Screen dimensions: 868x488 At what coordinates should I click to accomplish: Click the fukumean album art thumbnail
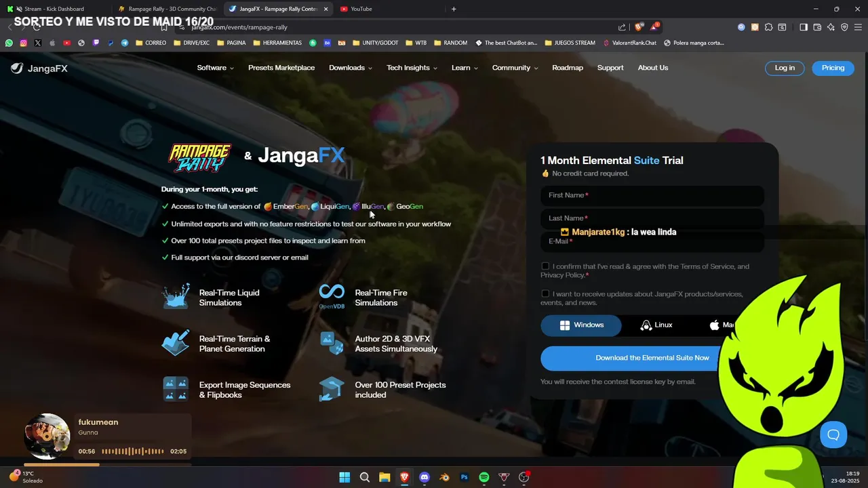click(x=46, y=436)
